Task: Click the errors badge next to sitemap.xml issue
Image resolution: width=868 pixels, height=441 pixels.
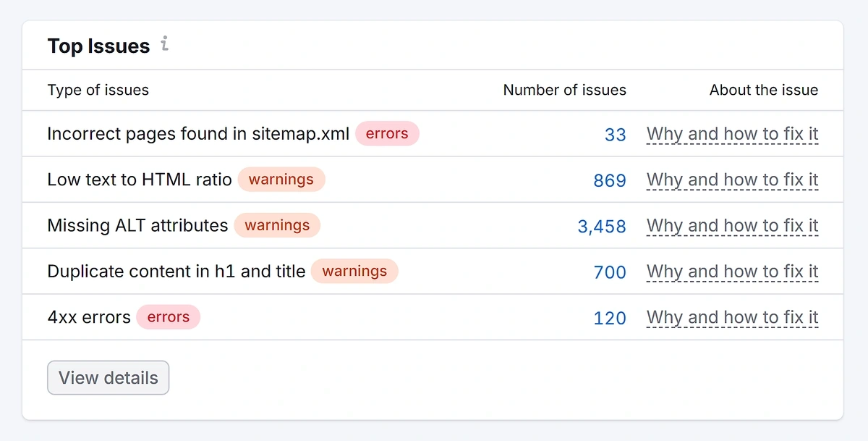Action: tap(387, 133)
